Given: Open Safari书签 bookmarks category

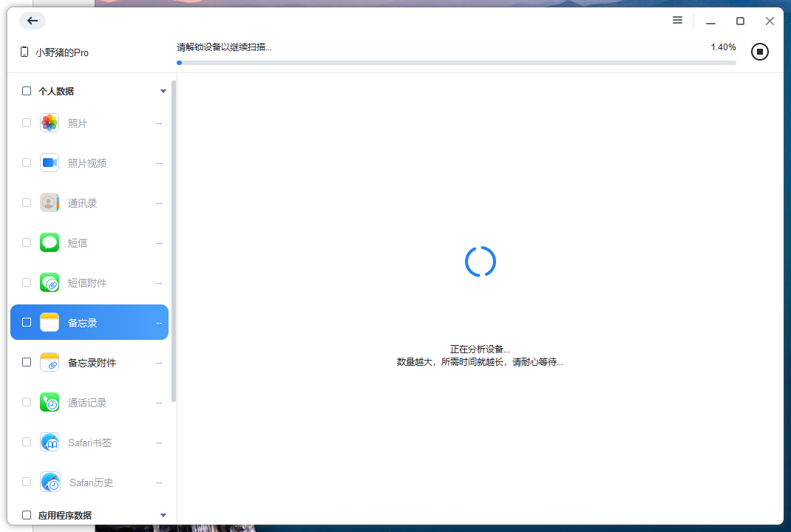Looking at the screenshot, I should 49,442.
